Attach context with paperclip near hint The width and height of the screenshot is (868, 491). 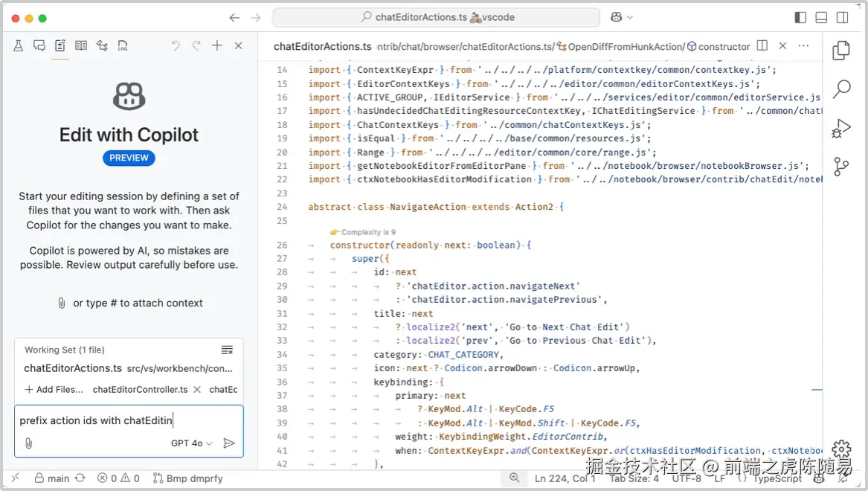62,303
